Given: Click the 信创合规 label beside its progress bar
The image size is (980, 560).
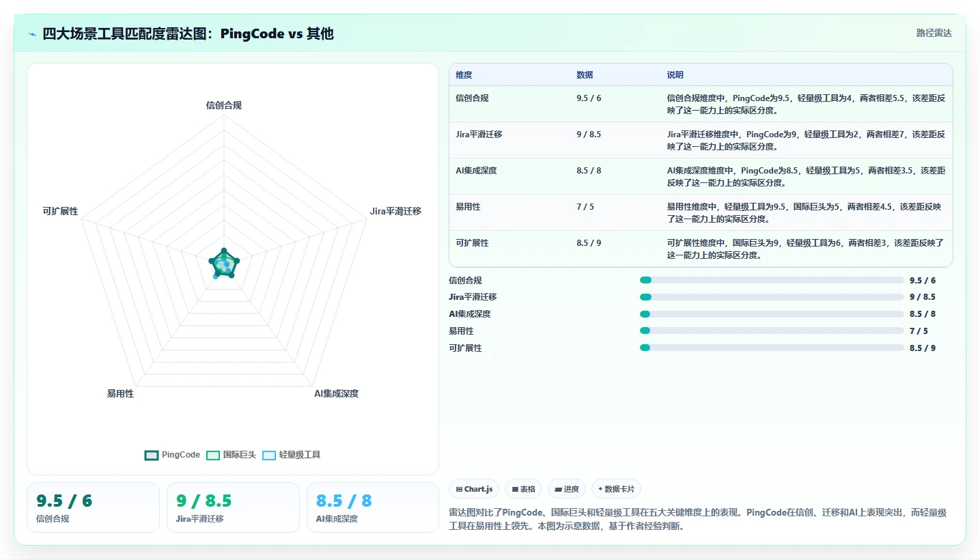Looking at the screenshot, I should [x=465, y=280].
